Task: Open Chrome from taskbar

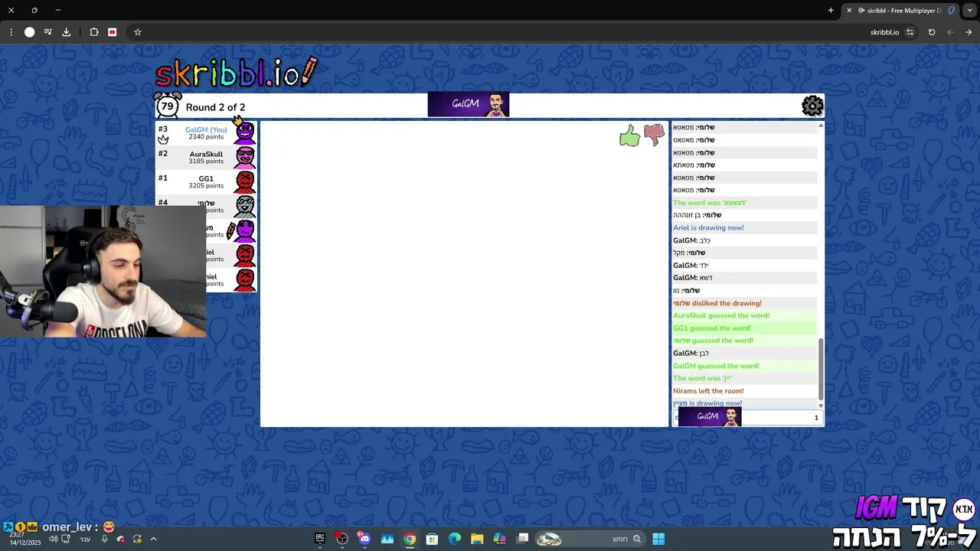Action: tap(410, 539)
